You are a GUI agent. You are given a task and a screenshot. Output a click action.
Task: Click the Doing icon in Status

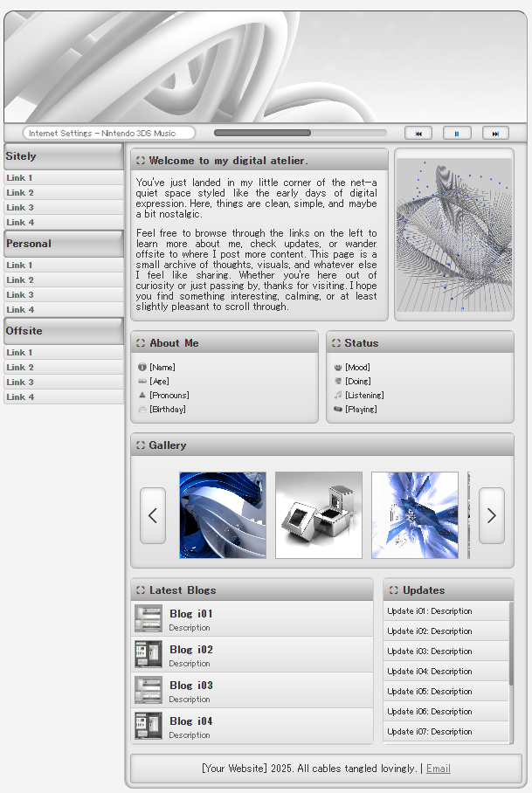tap(338, 382)
